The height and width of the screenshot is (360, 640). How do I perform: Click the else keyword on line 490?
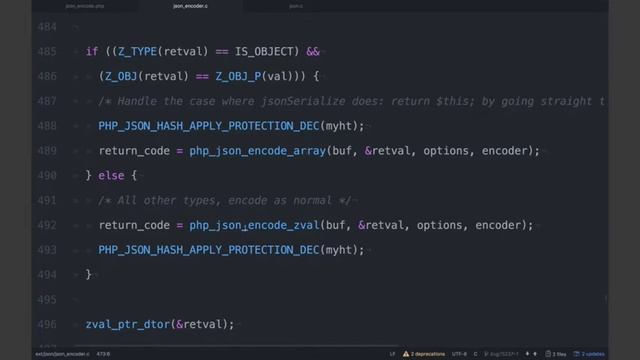[x=111, y=176]
